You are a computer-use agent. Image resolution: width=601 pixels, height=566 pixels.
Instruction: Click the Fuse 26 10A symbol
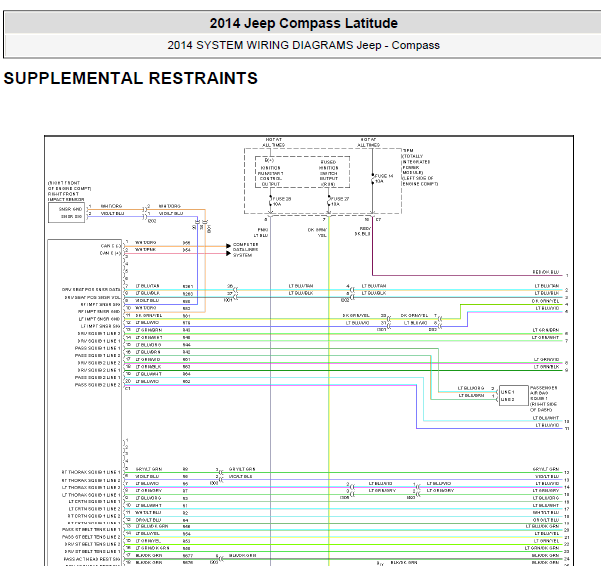pyautogui.click(x=271, y=202)
